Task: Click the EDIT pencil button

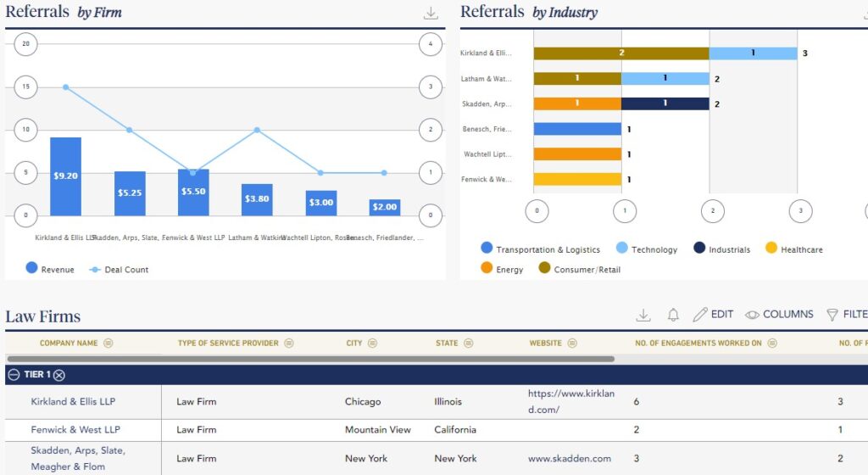Action: pos(714,315)
